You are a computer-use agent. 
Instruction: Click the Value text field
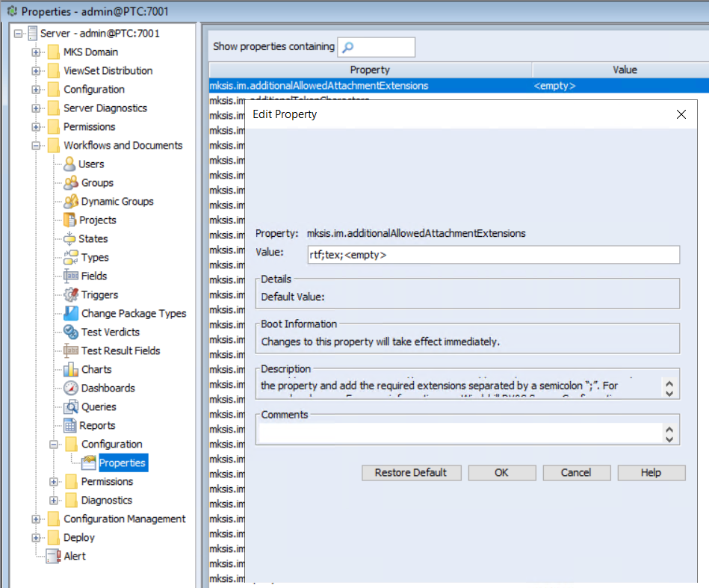pos(493,255)
